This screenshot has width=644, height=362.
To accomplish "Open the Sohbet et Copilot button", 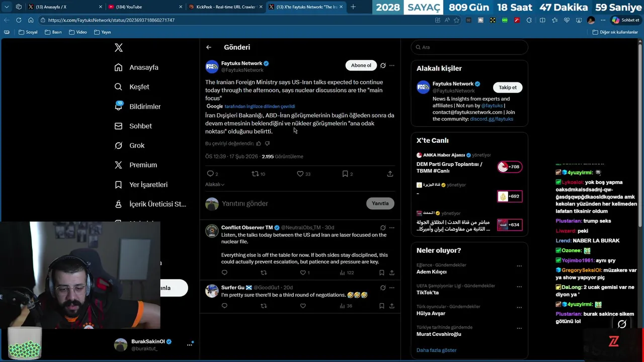I will pyautogui.click(x=625, y=20).
